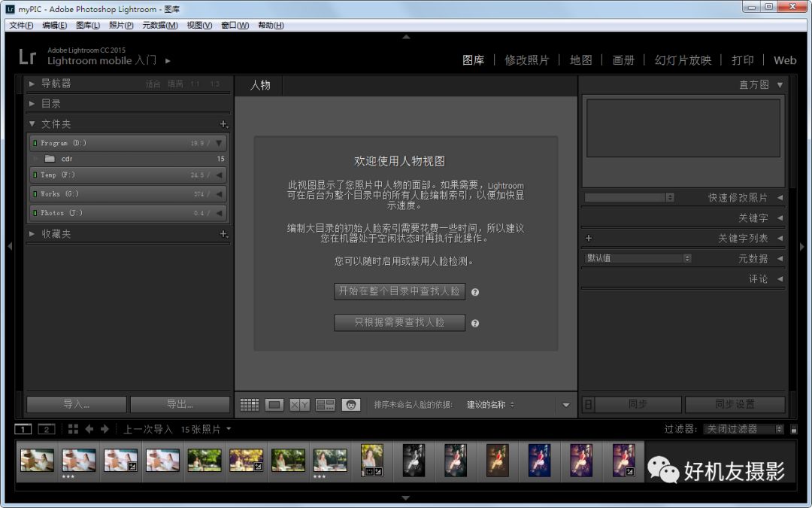This screenshot has width=812, height=508.
Task: Activate the Compare view icon
Action: coord(299,404)
